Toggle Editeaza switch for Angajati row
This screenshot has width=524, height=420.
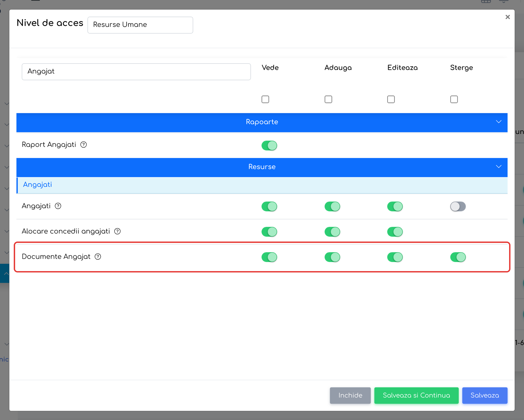(395, 206)
